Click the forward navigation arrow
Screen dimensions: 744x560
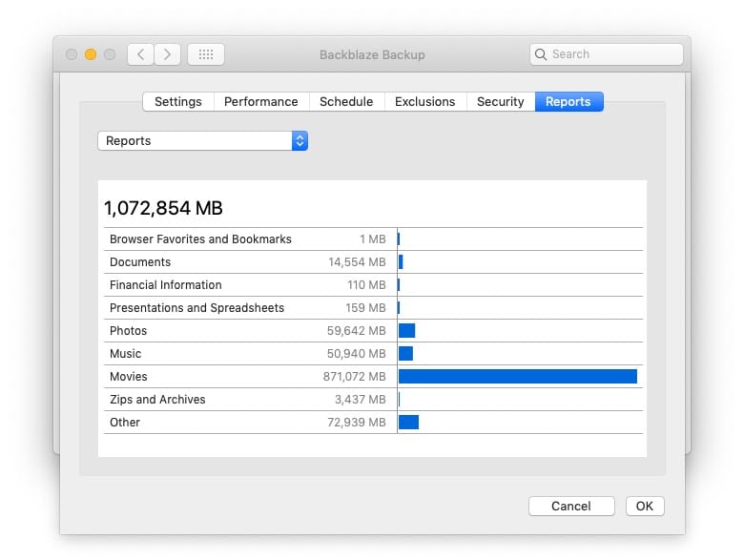click(167, 54)
